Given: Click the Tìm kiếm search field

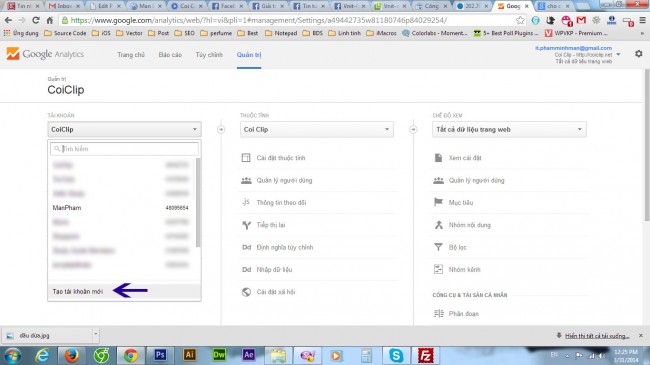Looking at the screenshot, I should click(124, 148).
